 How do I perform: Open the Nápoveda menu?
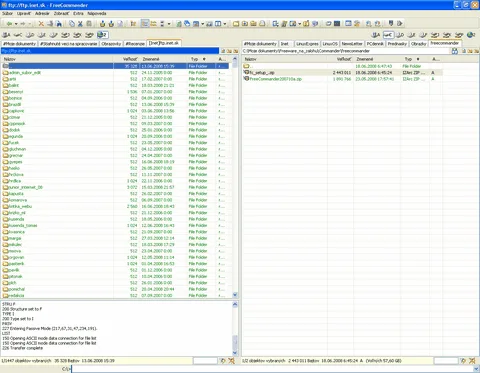[97, 14]
